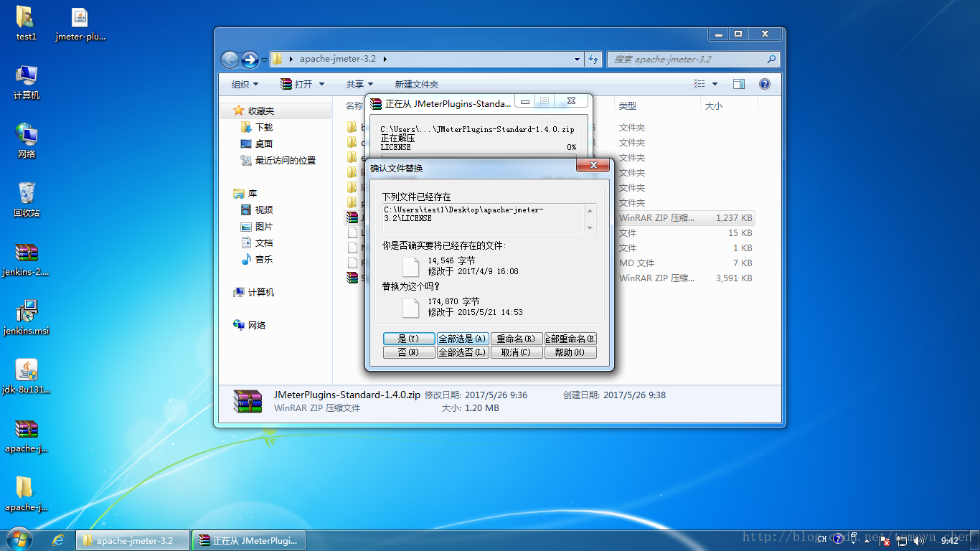Select the jenkins.msi installer on desktop

26,318
